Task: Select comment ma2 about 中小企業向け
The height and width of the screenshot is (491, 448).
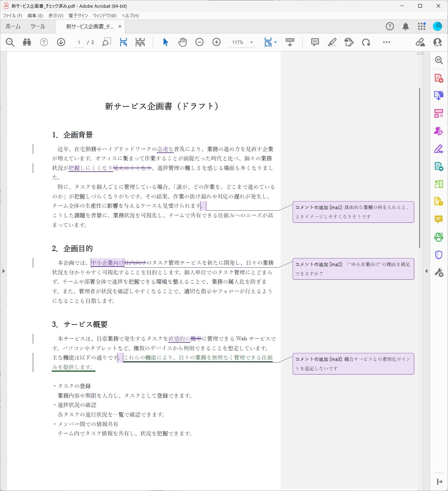Action: [x=353, y=269]
